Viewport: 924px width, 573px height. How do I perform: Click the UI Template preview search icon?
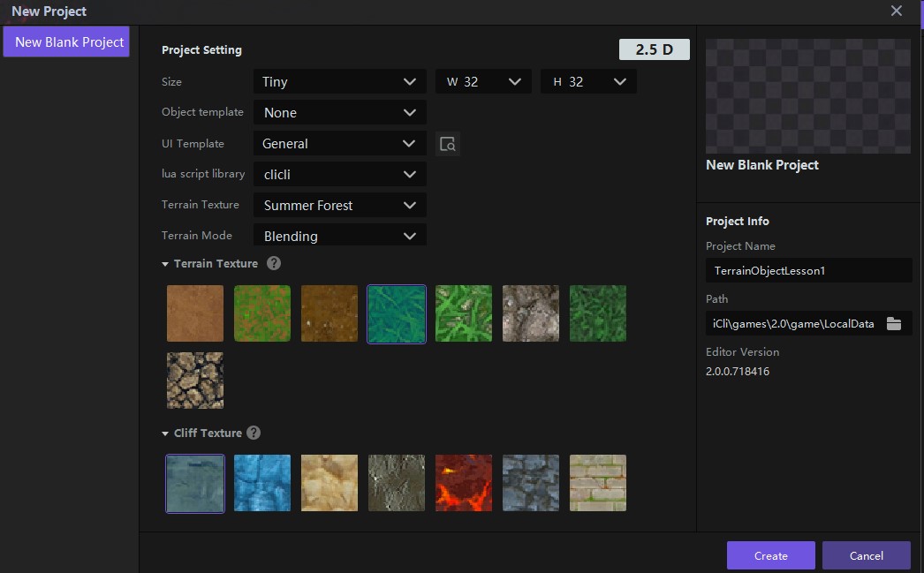448,144
